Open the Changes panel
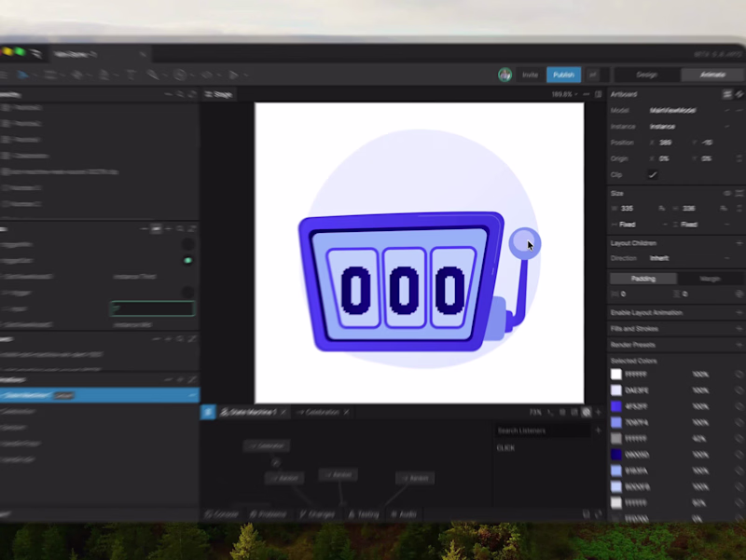 (317, 514)
